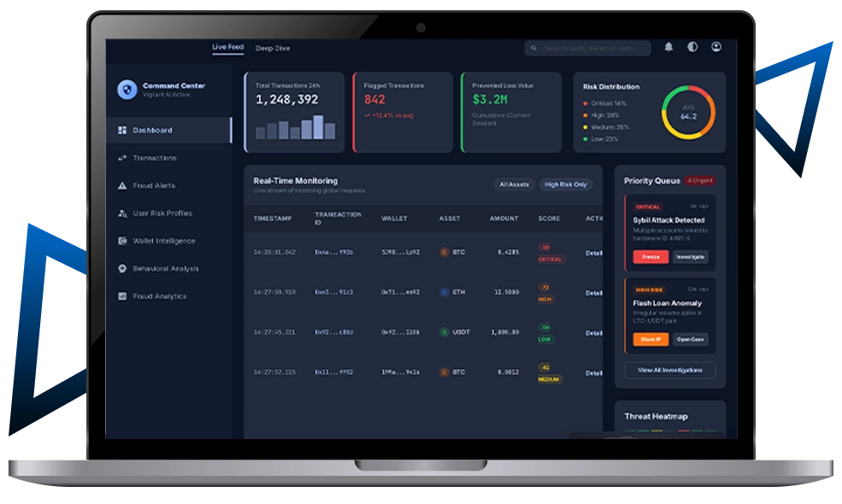Click the User Risk Profiles sidebar icon
The width and height of the screenshot is (842, 504).
122,213
